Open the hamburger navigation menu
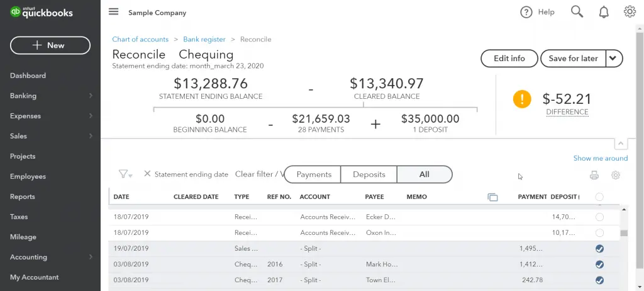This screenshot has height=291, width=644. pyautogui.click(x=113, y=11)
